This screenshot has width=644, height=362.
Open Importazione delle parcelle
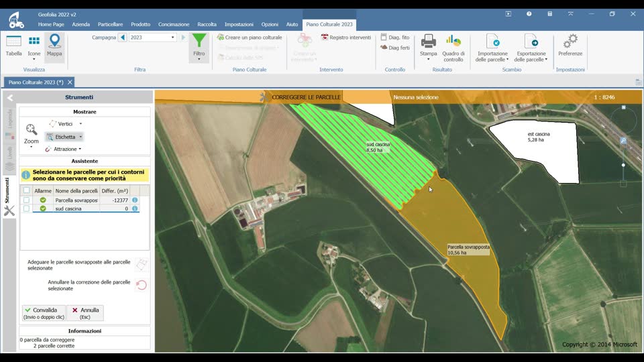click(x=492, y=48)
